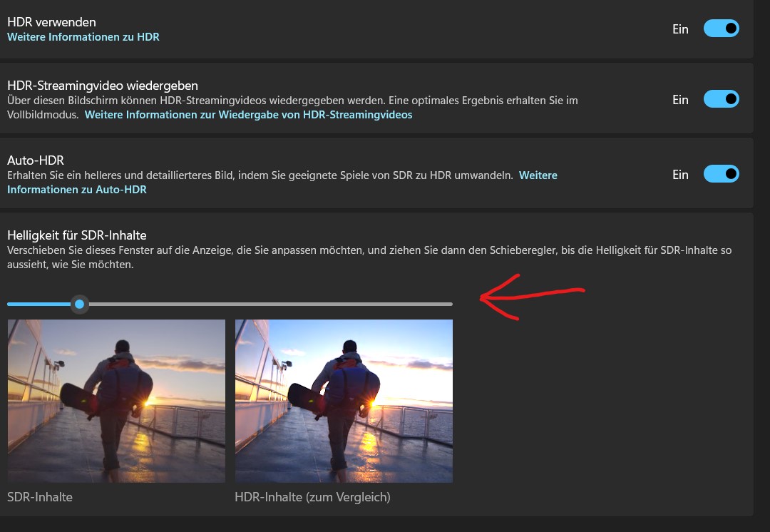Select the HDR-Inhalte comparison thumbnail
The width and height of the screenshot is (770, 532).
pos(344,401)
